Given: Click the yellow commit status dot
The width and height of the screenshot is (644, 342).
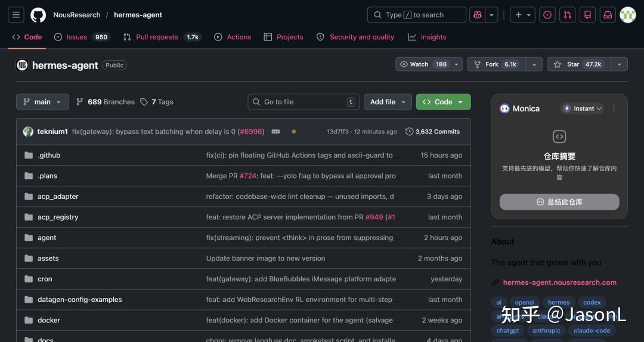Looking at the screenshot, I should click(293, 132).
